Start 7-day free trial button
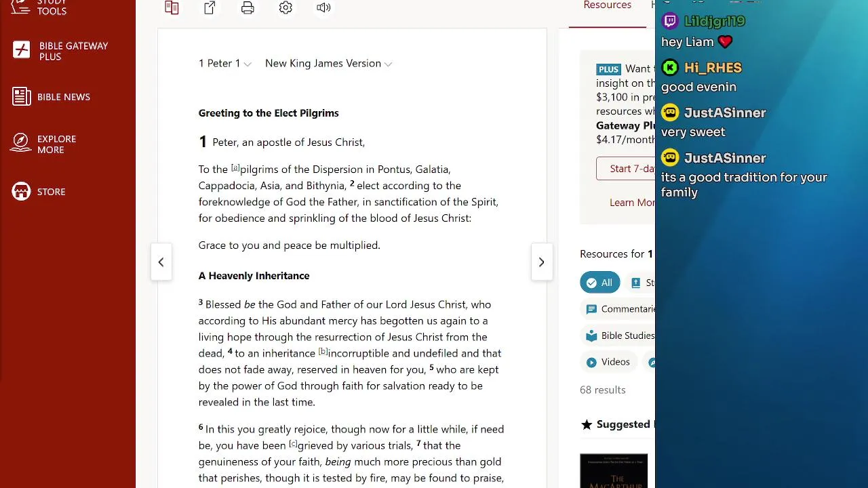Screen dimensions: 868x488 pos(626,169)
